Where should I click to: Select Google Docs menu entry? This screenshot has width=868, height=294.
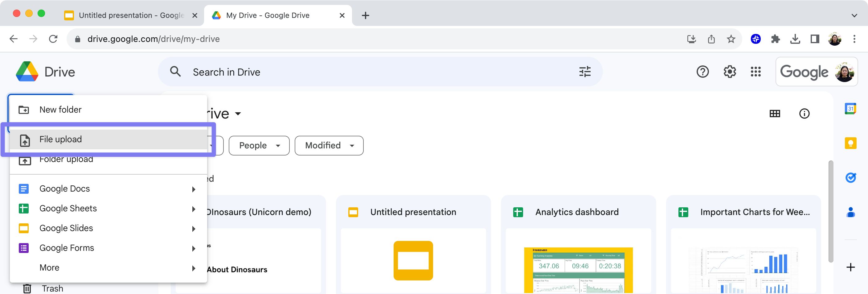click(108, 189)
